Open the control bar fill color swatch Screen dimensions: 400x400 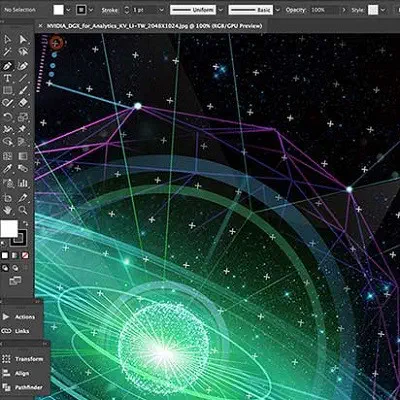point(58,10)
